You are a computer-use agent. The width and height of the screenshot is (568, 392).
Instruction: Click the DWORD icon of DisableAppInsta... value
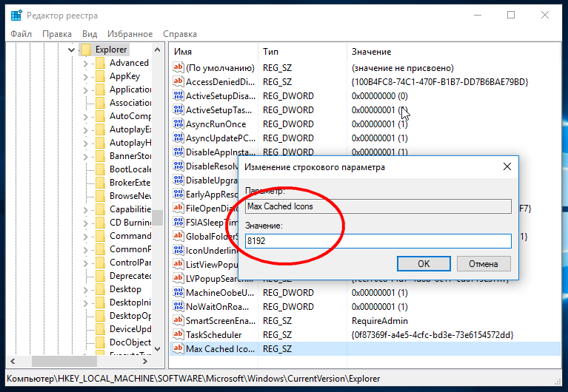[x=178, y=152]
